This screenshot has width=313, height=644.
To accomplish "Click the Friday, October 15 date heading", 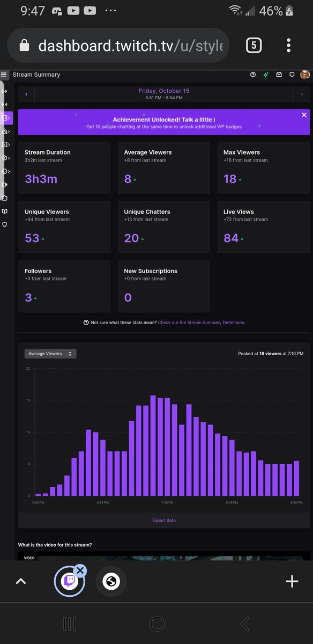I will point(164,91).
